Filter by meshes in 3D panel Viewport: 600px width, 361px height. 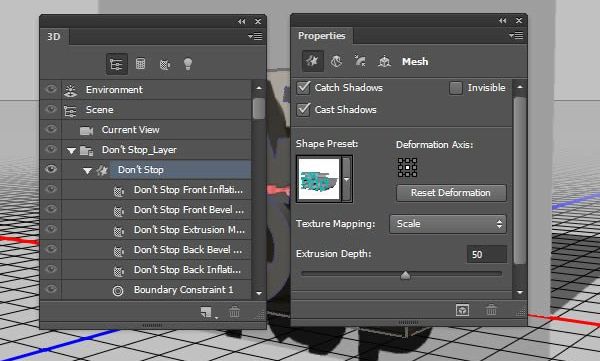(x=140, y=64)
